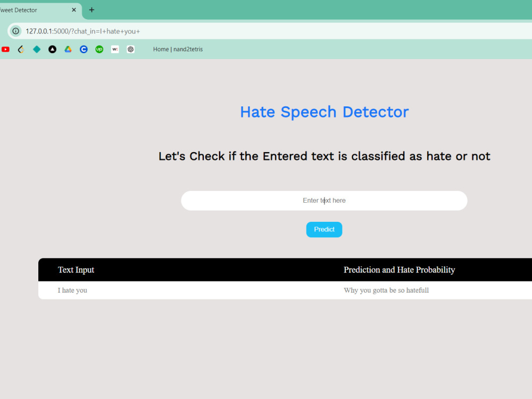This screenshot has width=532, height=399.
Task: Open the Google Drive bookmark
Action: pyautogui.click(x=68, y=49)
